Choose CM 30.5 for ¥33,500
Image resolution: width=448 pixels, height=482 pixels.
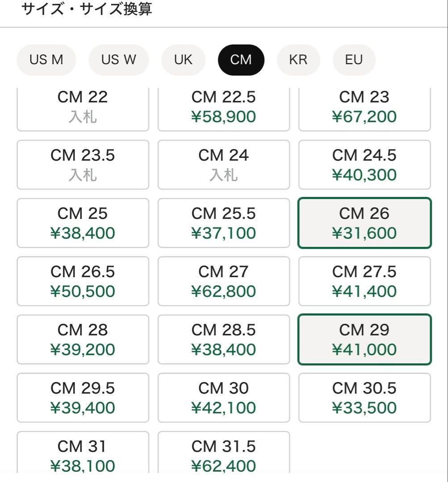(364, 398)
